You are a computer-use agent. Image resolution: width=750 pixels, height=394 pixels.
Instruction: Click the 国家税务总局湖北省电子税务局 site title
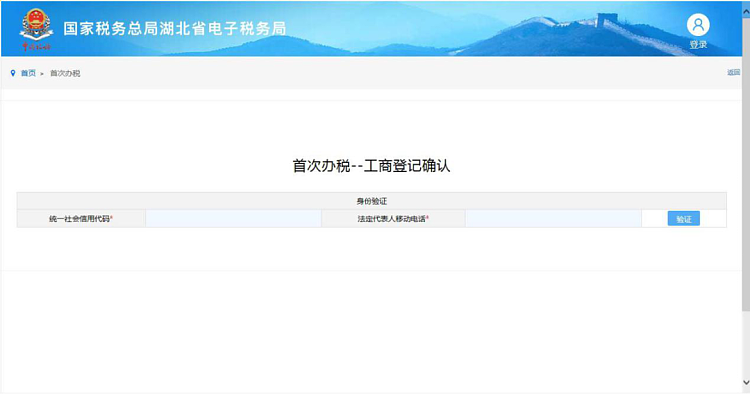(175, 29)
